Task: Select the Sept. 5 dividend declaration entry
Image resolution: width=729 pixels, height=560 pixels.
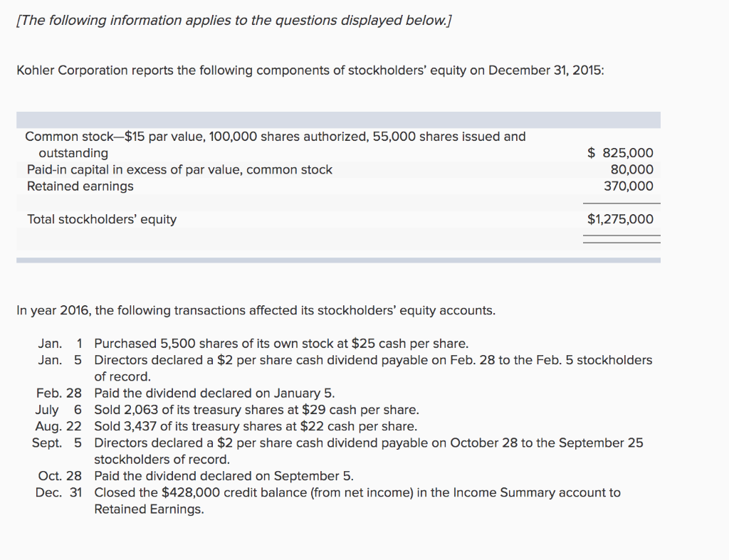Action: pyautogui.click(x=369, y=443)
